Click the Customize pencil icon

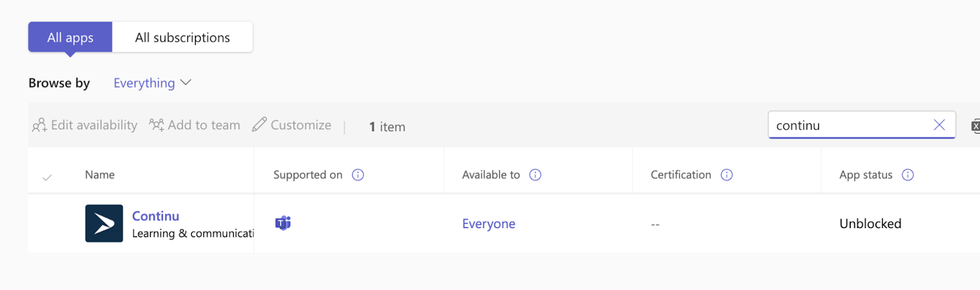pos(260,124)
